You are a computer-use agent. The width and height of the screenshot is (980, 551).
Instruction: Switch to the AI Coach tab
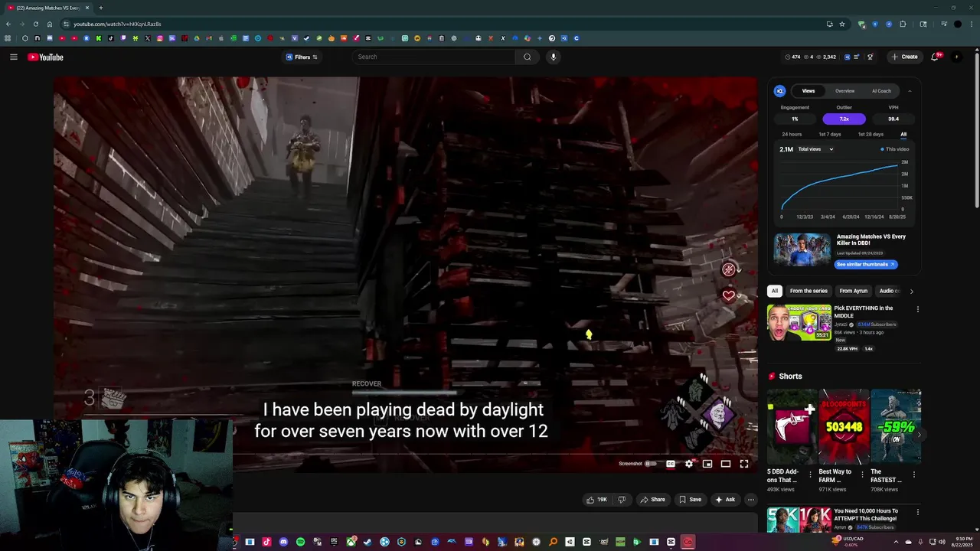pyautogui.click(x=881, y=91)
